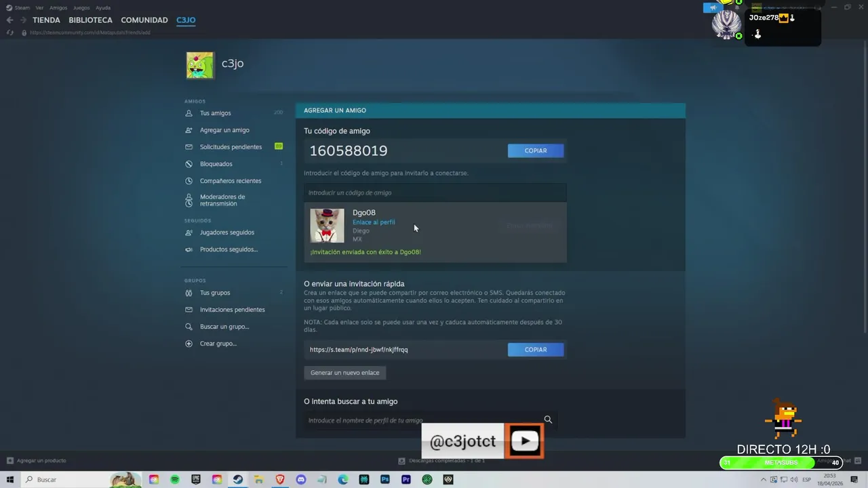Viewport: 868px width, 488px height.
Task: Click the s.team invite link text
Action: click(x=359, y=350)
